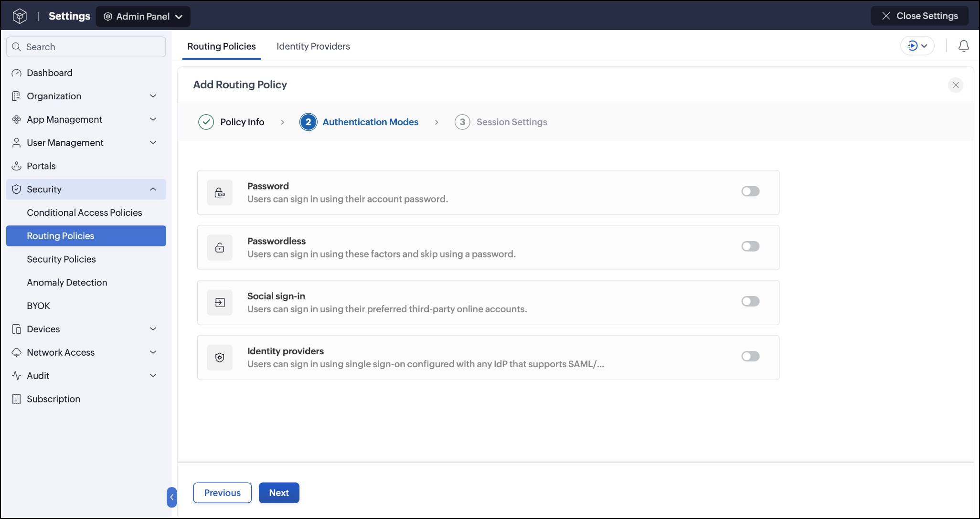Click the Search input field
Screen dimensions: 980x519
pyautogui.click(x=86, y=47)
